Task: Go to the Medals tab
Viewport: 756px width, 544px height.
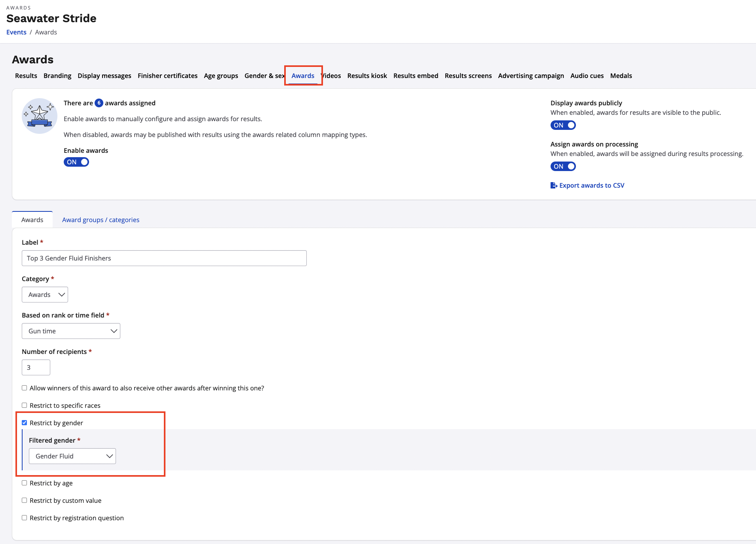Action: pos(621,76)
